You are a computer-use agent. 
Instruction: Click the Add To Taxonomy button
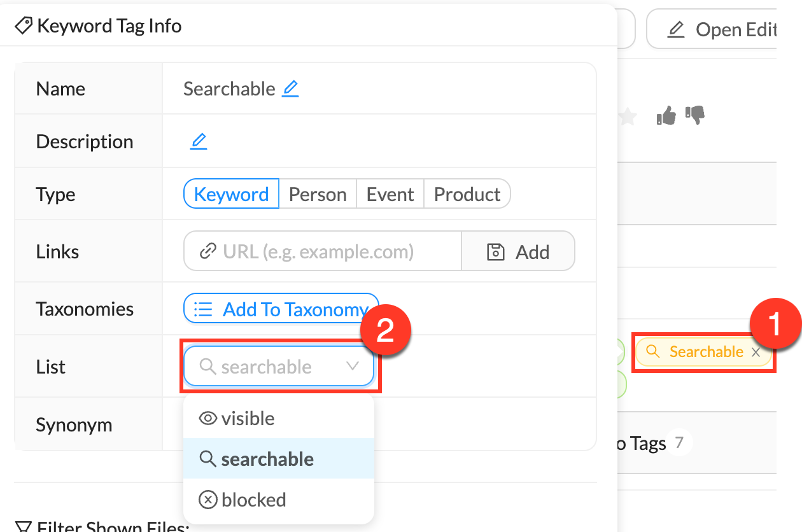[281, 309]
